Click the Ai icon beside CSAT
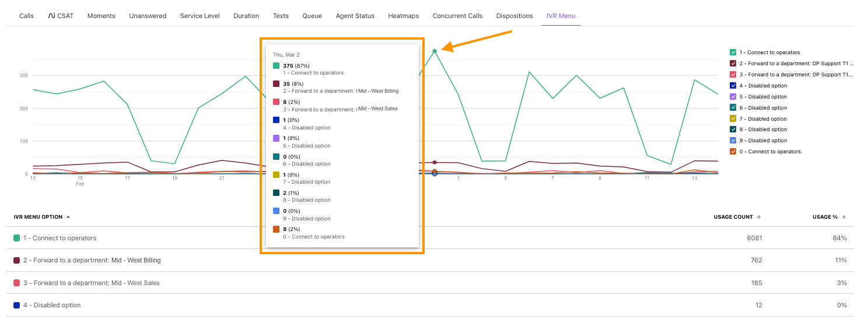868x319 pixels. (x=51, y=16)
